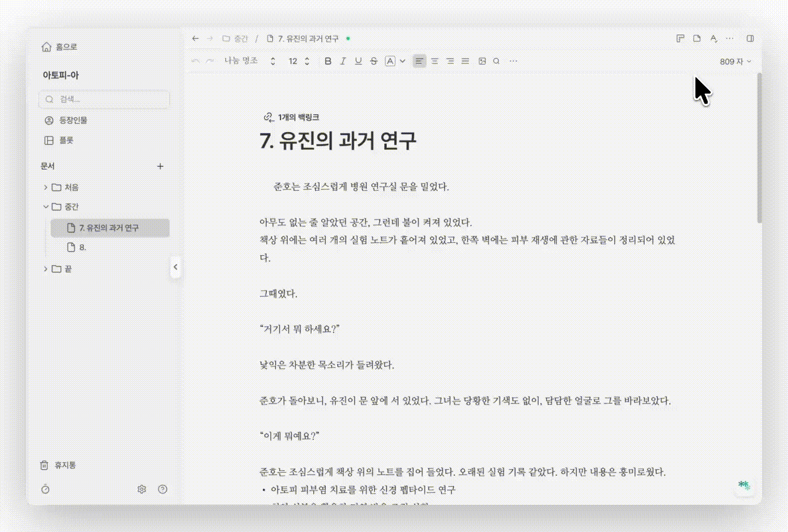Click the text color A button
This screenshot has height=532, width=788.
tap(390, 61)
